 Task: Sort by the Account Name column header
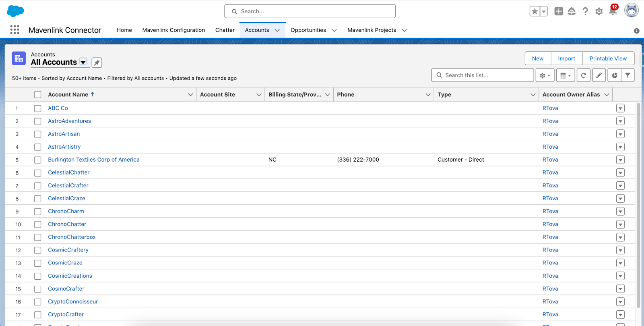click(x=71, y=94)
